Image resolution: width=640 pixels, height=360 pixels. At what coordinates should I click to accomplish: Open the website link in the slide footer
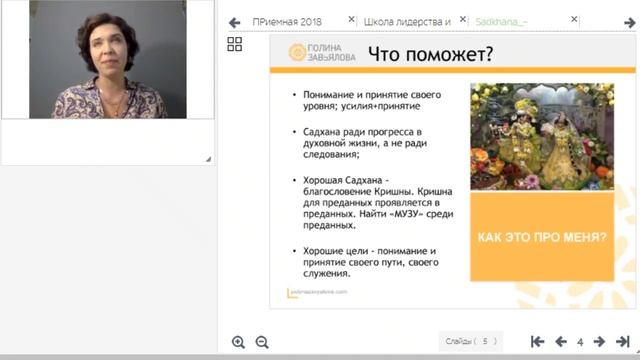[318, 292]
